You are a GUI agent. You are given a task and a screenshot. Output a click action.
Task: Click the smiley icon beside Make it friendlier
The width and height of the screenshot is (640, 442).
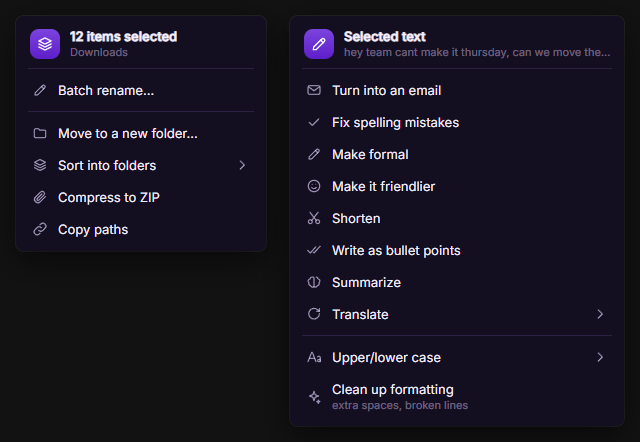click(314, 186)
